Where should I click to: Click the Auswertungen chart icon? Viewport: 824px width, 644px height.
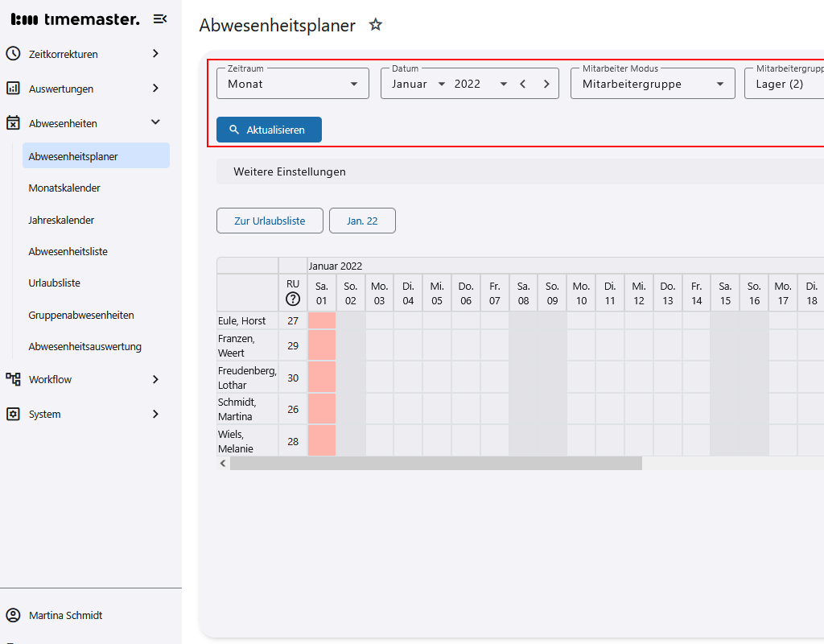point(13,89)
